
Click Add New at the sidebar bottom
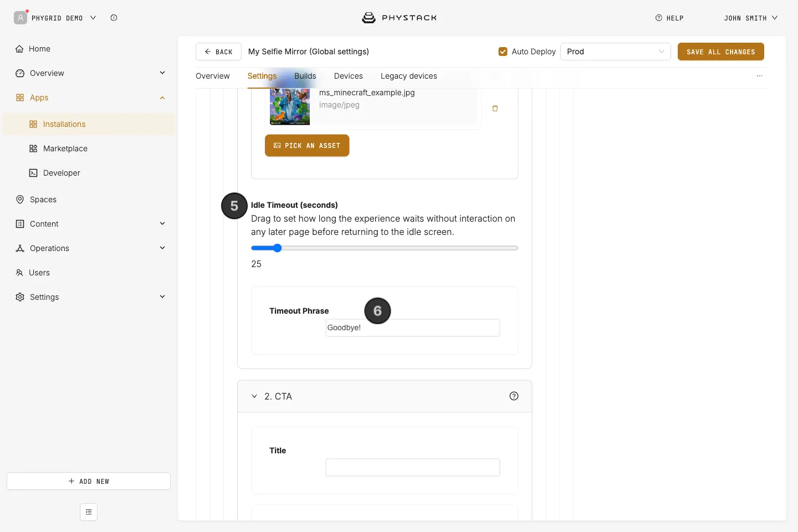point(89,481)
